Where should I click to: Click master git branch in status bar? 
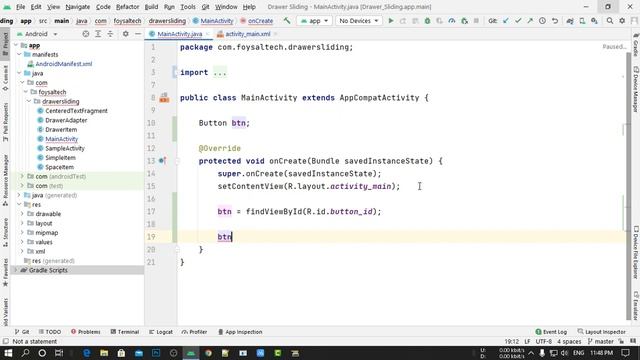pos(600,341)
